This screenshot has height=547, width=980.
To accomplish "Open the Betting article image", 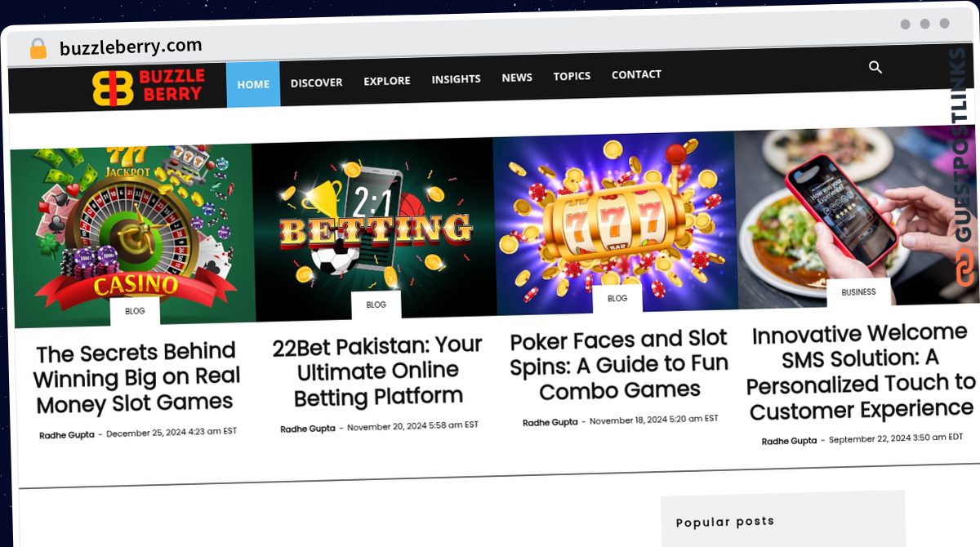I will click(374, 229).
